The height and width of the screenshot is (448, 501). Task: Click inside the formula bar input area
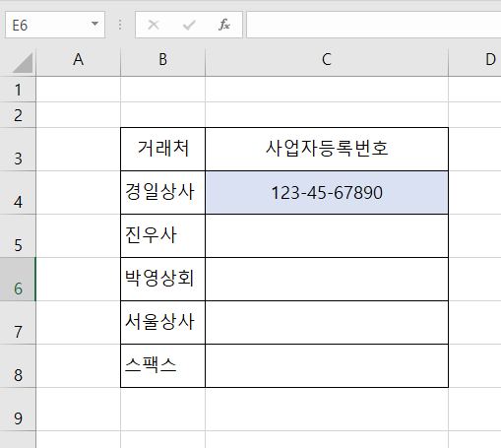coord(374,25)
